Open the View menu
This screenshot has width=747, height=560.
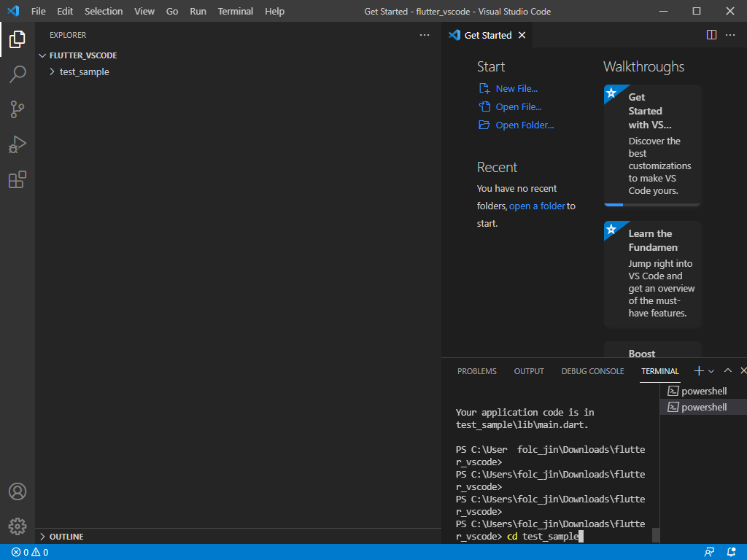click(x=144, y=11)
